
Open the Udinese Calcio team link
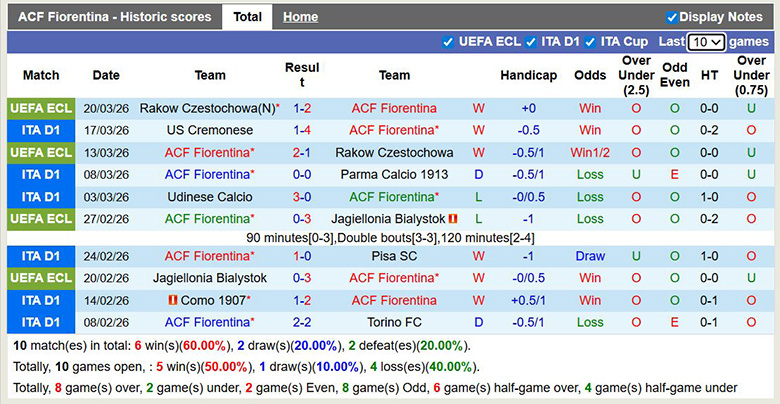tap(210, 197)
